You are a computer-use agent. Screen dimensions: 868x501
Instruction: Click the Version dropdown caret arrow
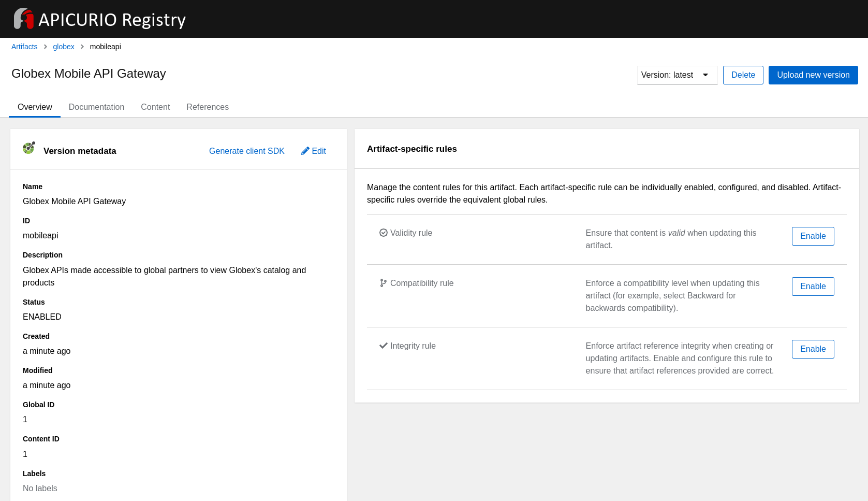click(x=705, y=75)
